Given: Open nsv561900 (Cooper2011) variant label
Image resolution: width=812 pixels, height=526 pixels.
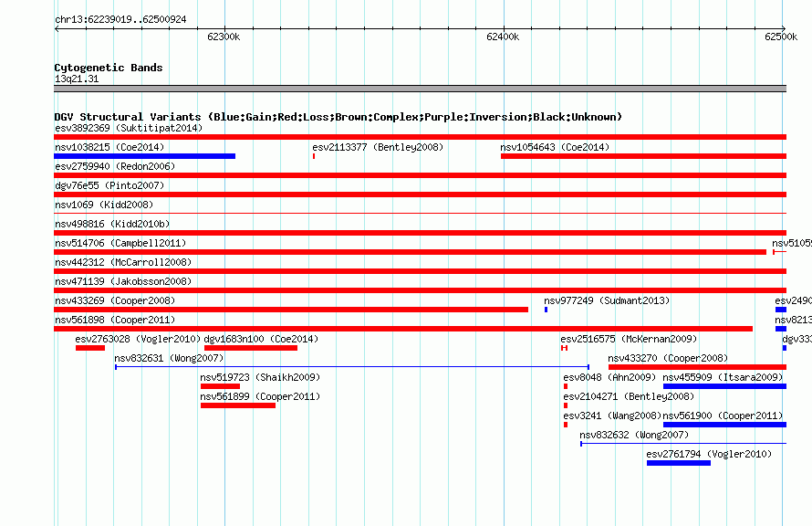Looking at the screenshot, I should [x=723, y=416].
